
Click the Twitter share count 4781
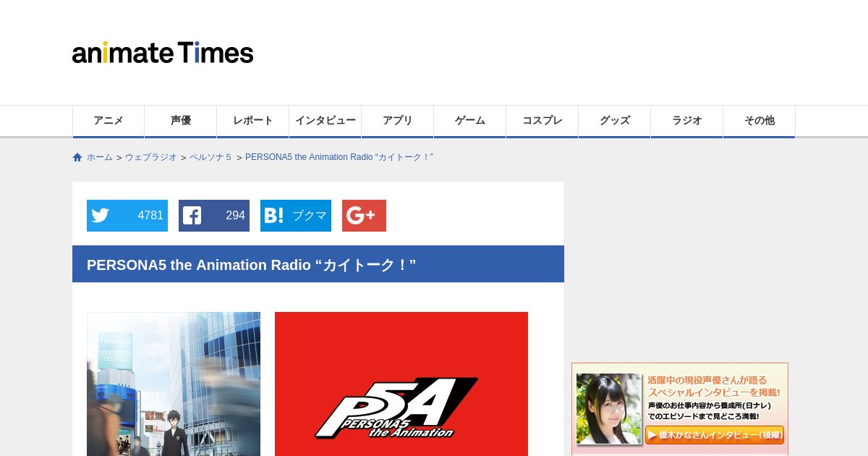pos(150,216)
